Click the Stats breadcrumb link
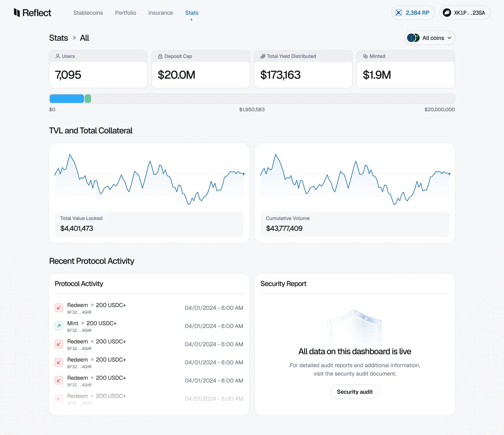The height and width of the screenshot is (435, 504). (58, 38)
